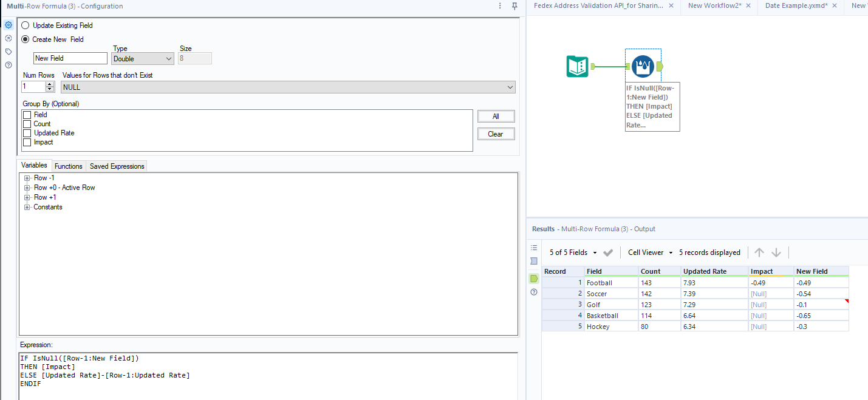This screenshot has width=868, height=400.
Task: Pin the Configuration window using the pin icon
Action: [x=513, y=5]
